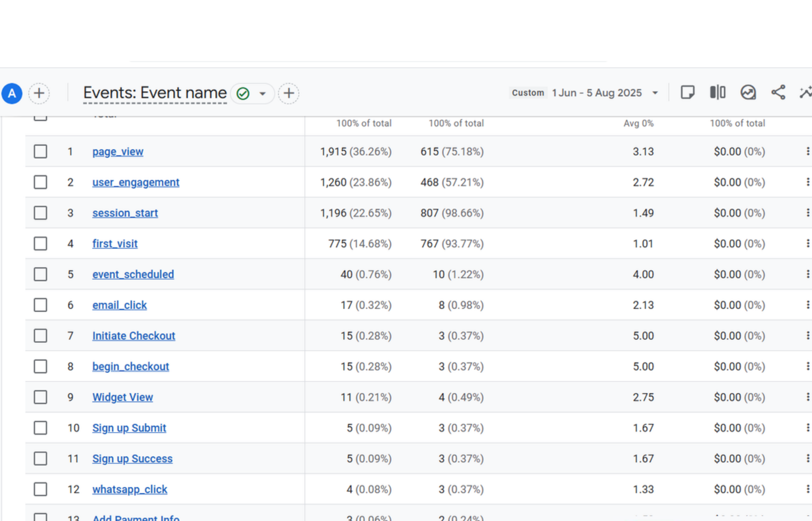Screen dimensions: 812x521
Task: Open the three-dot menu for event_scheduled row
Action: [x=808, y=274]
